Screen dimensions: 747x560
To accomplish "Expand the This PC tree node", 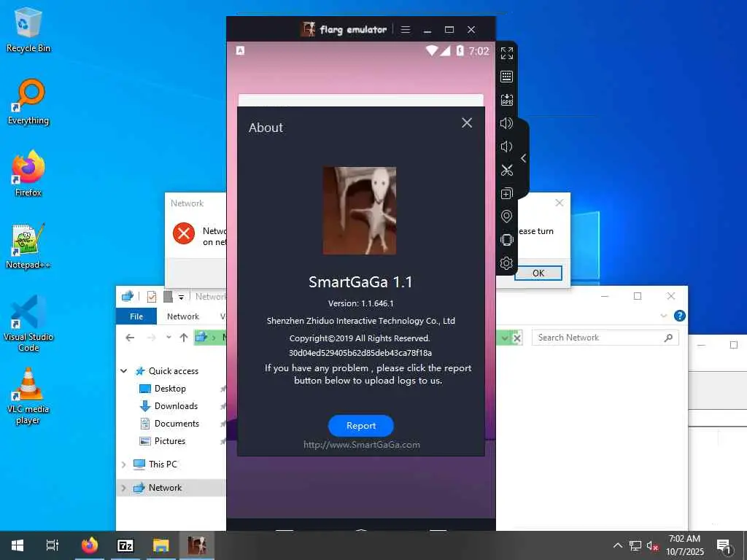I will click(124, 464).
